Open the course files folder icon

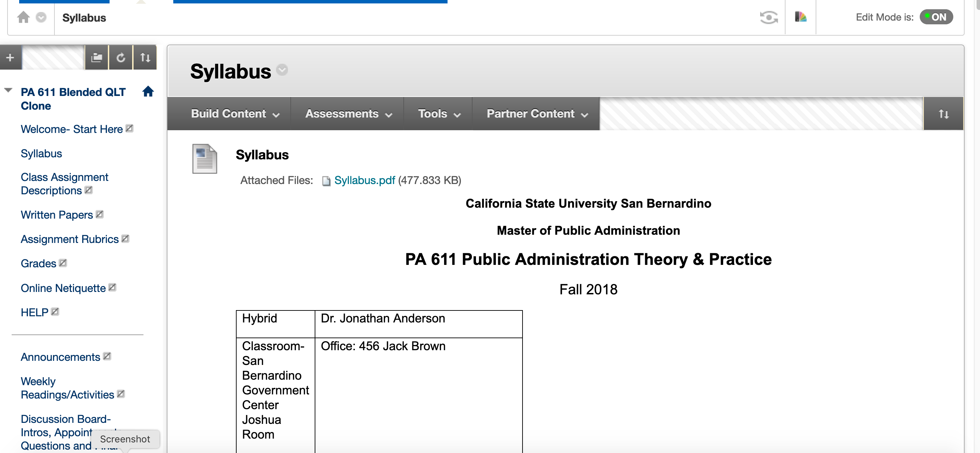coord(97,58)
